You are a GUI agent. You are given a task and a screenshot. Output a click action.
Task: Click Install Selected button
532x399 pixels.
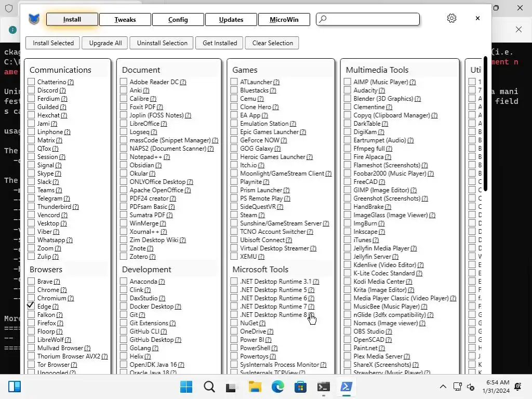click(x=53, y=43)
